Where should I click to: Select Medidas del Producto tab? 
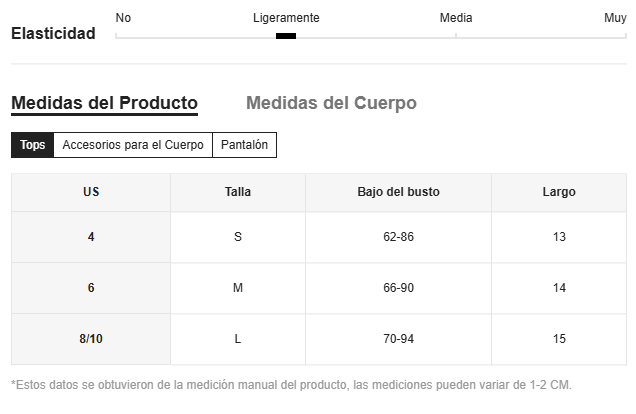(104, 103)
